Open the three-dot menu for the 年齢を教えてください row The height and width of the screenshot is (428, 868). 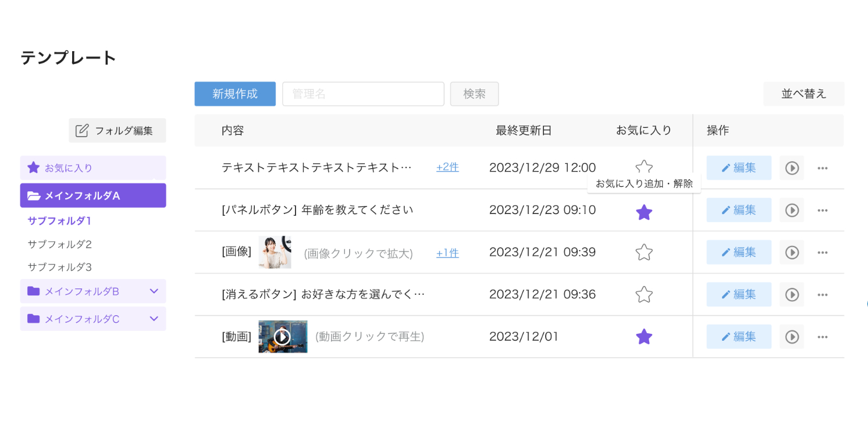click(822, 211)
